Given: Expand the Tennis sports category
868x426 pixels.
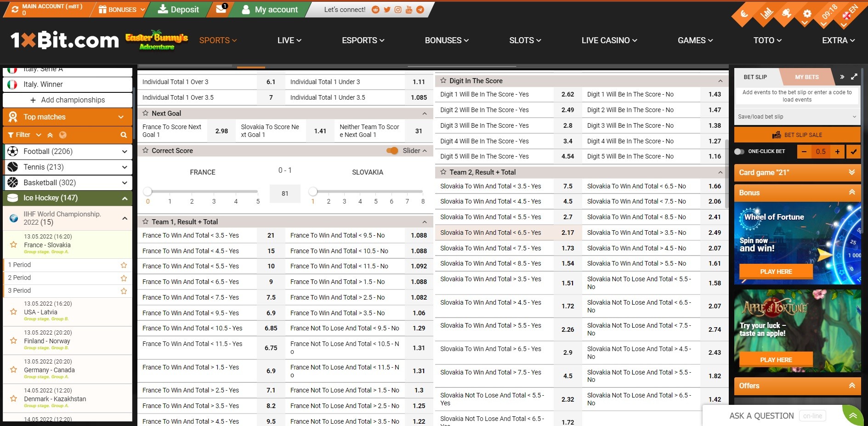Looking at the screenshot, I should 68,167.
